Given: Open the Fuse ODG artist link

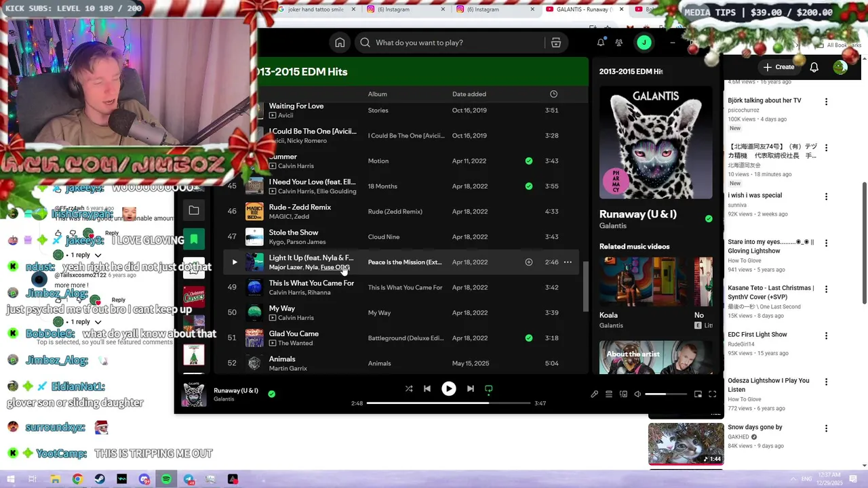Looking at the screenshot, I should coord(335,268).
